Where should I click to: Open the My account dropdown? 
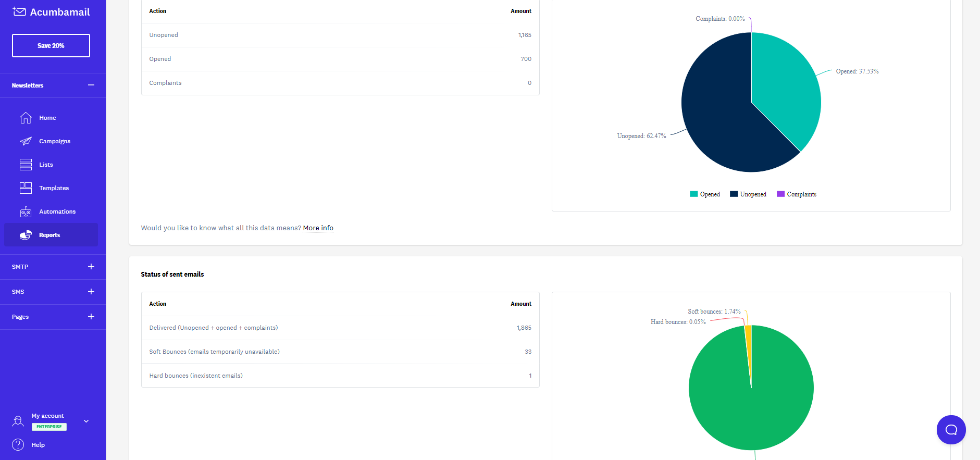click(86, 421)
